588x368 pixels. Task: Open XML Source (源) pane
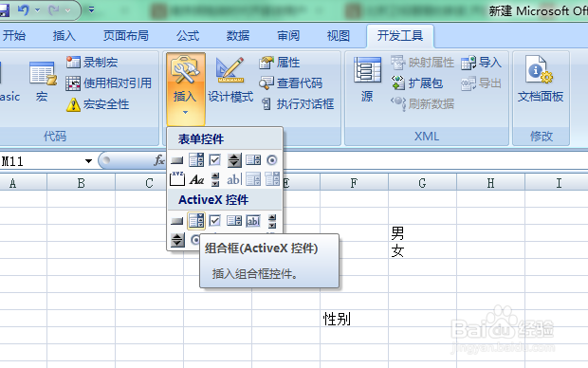(x=367, y=80)
